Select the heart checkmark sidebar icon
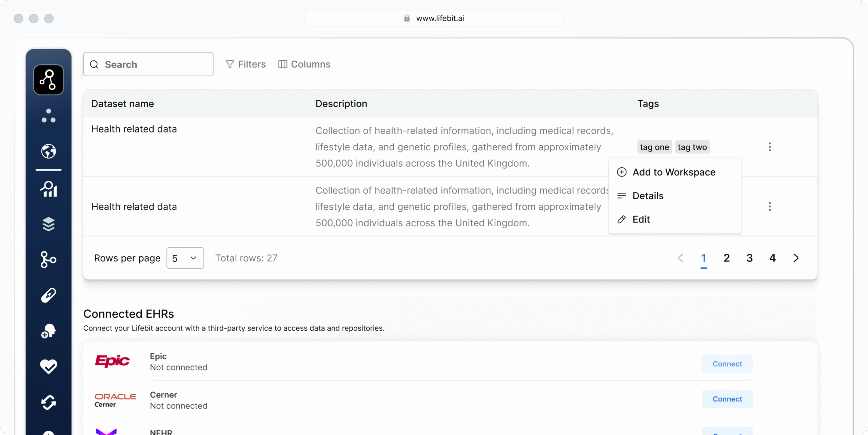868x435 pixels. [x=48, y=367]
